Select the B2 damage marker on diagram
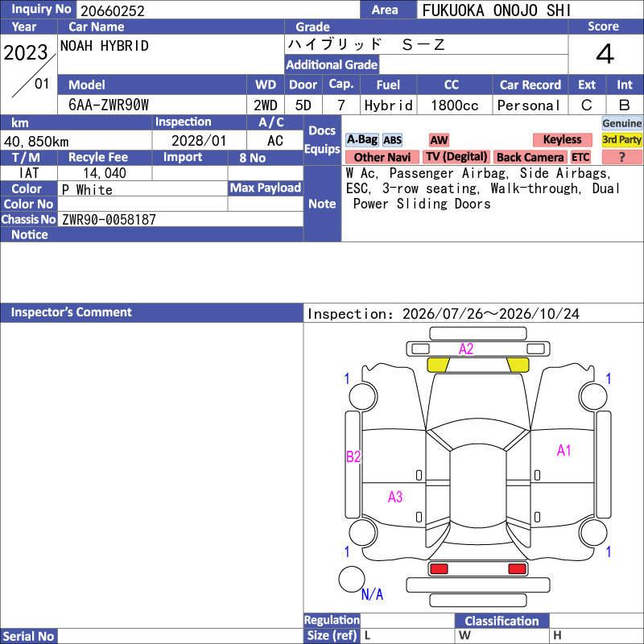Viewport: 644px width, 644px height. coord(353,456)
